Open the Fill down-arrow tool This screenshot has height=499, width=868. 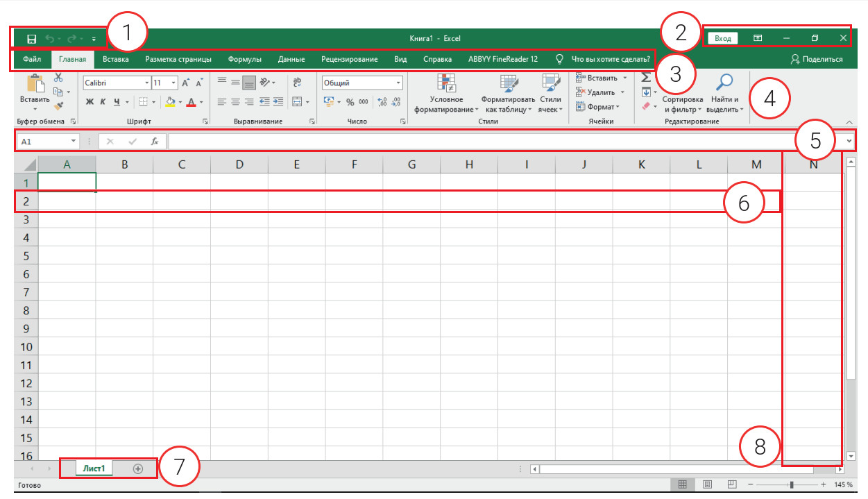646,92
